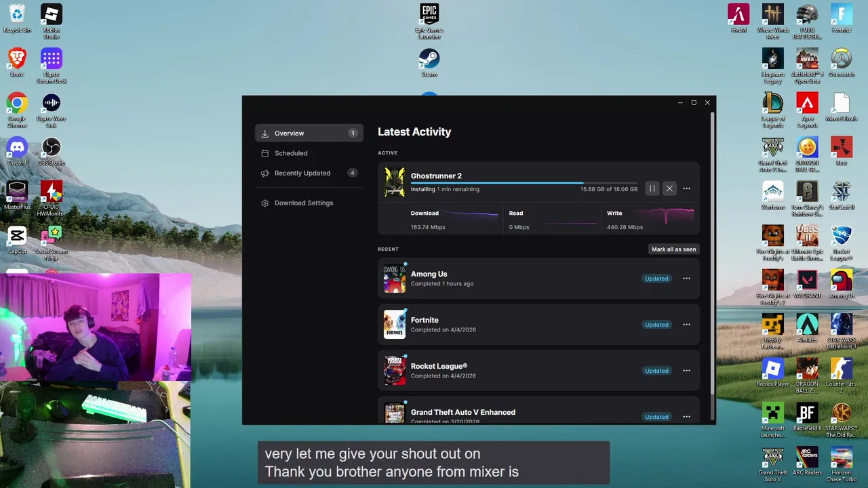Click the Fortnite thumbnail in Recent list
Viewport: 868px width, 488px height.
(394, 325)
